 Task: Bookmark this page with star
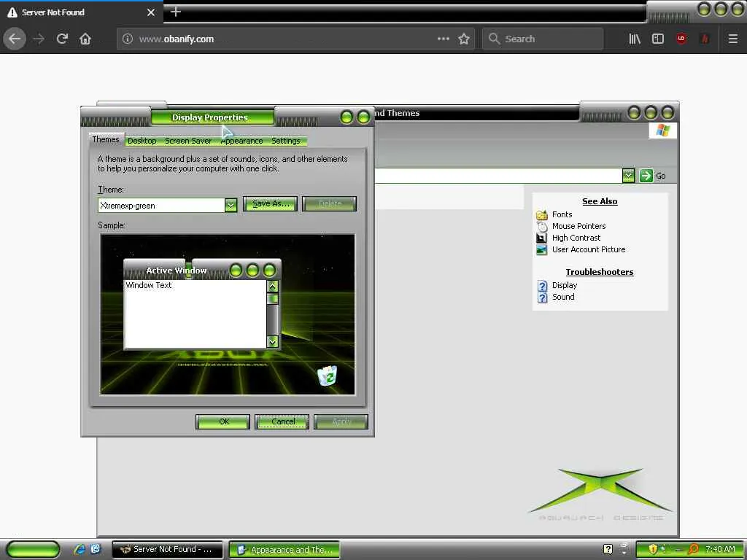click(x=464, y=39)
